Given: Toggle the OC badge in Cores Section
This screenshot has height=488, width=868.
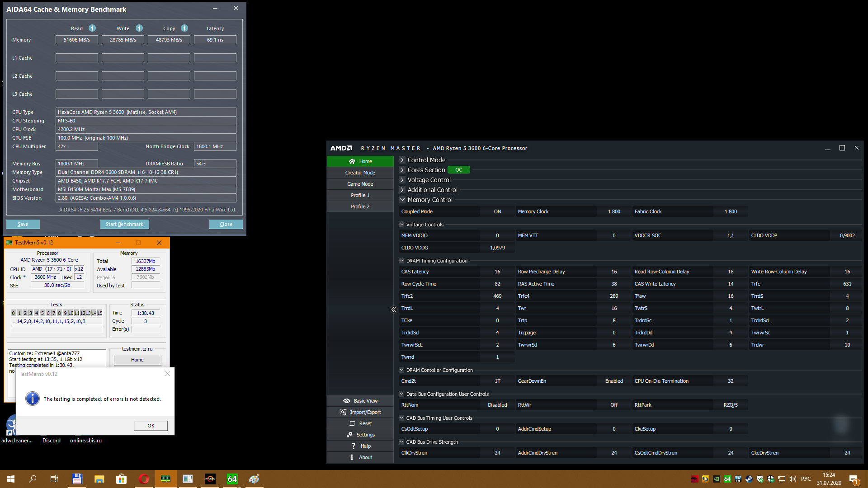Looking at the screenshot, I should [458, 170].
